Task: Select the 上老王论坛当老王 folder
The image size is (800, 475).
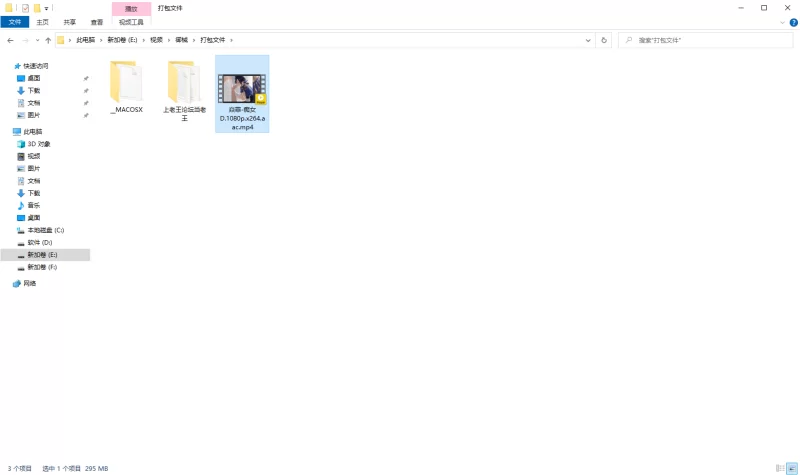Action: [x=184, y=82]
